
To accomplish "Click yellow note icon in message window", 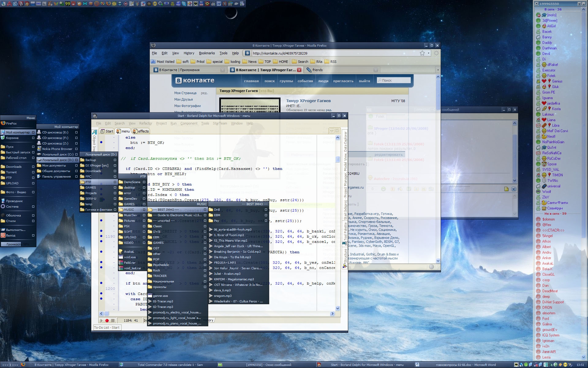I will point(506,189).
